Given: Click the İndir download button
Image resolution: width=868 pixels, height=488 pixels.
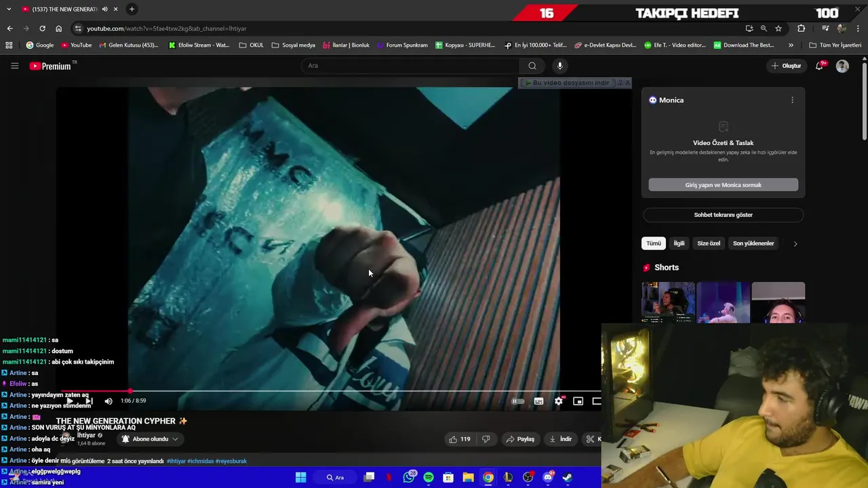Looking at the screenshot, I should [x=560, y=439].
